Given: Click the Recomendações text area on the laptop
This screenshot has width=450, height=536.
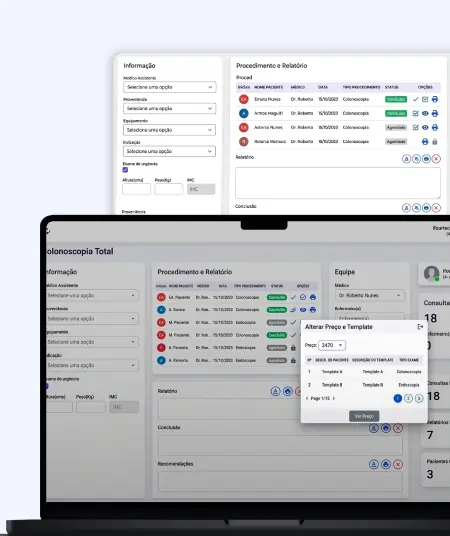Looking at the screenshot, I should (280, 482).
